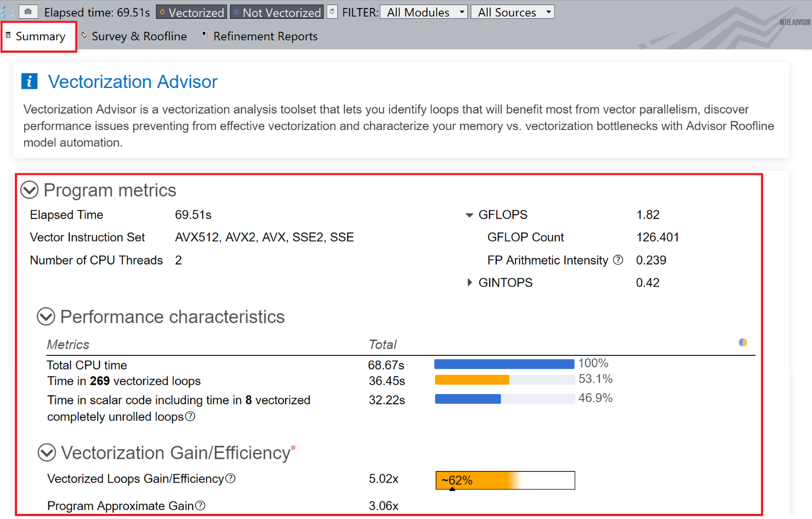Click the Total column header
Image resolution: width=812 pixels, height=519 pixels.
point(383,345)
